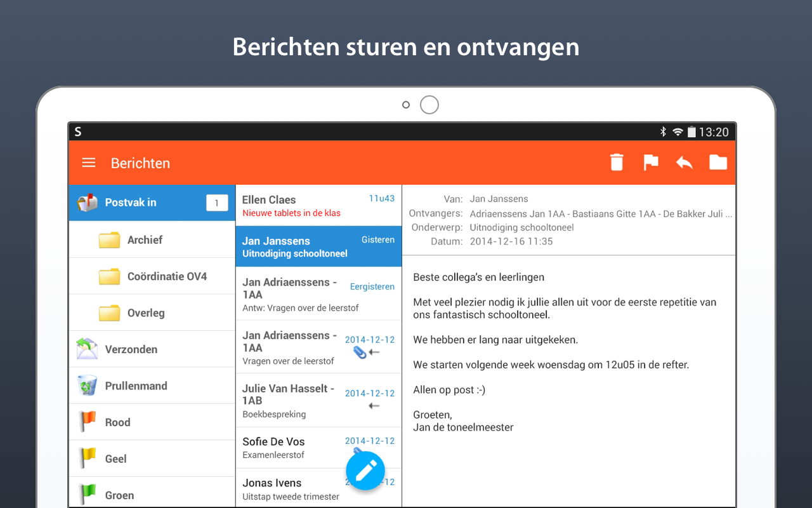
Task: Click the red flag icon beside Rood
Action: pos(87,422)
